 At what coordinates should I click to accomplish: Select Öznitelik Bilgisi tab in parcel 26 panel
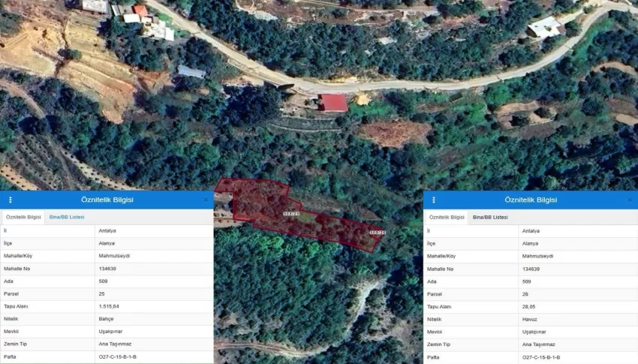click(x=447, y=217)
